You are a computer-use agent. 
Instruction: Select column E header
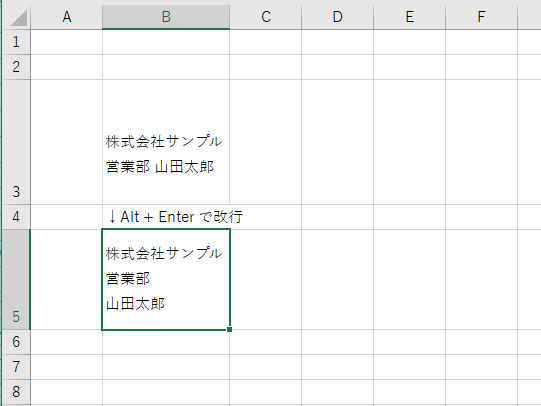click(410, 17)
